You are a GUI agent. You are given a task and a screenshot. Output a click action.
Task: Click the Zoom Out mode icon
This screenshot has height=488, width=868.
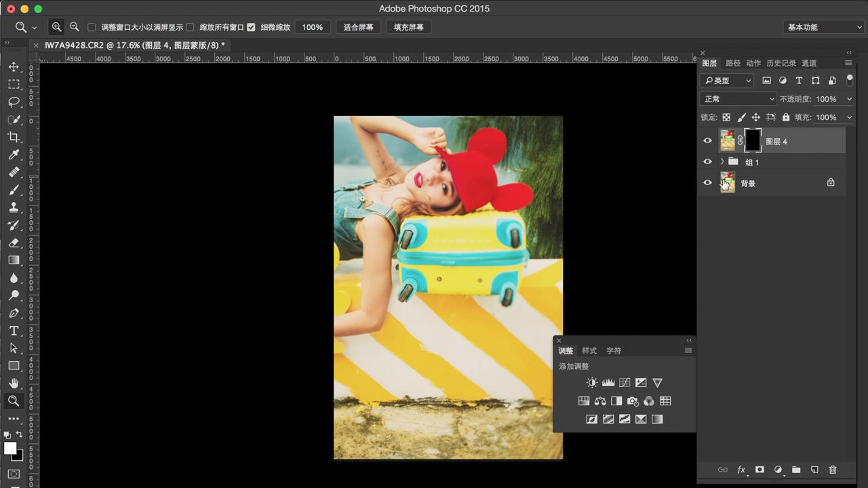click(x=75, y=27)
